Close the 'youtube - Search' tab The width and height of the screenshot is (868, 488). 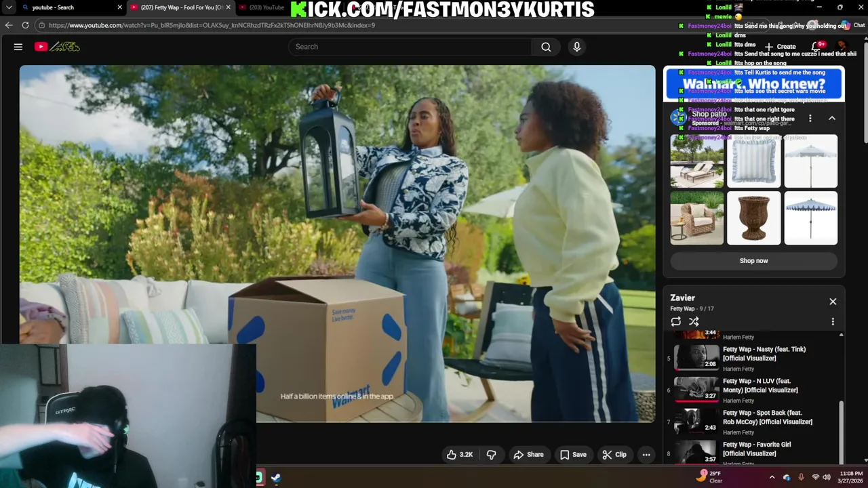pos(120,7)
